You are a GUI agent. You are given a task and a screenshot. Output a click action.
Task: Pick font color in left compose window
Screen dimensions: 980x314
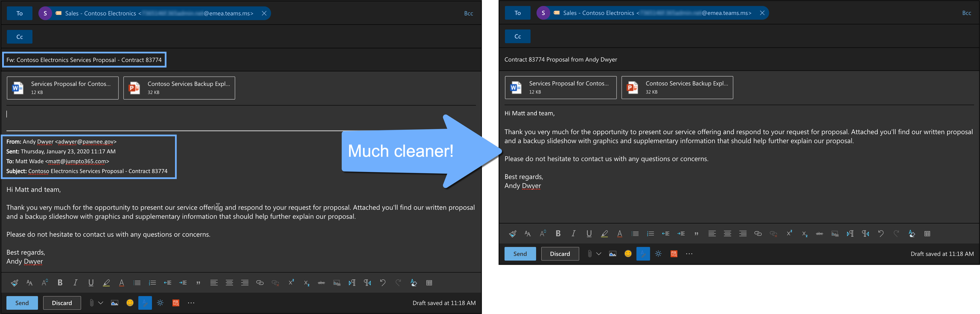point(122,283)
